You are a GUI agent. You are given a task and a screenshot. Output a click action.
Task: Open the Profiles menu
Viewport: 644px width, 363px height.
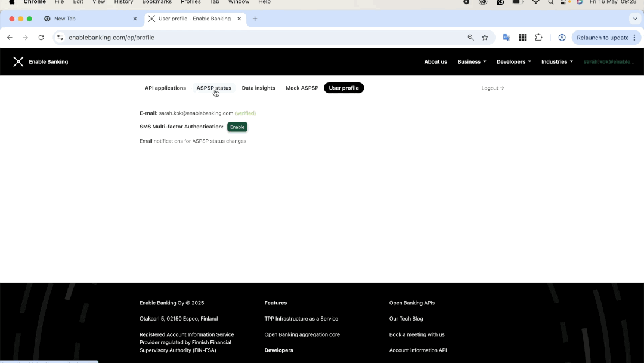(x=191, y=2)
